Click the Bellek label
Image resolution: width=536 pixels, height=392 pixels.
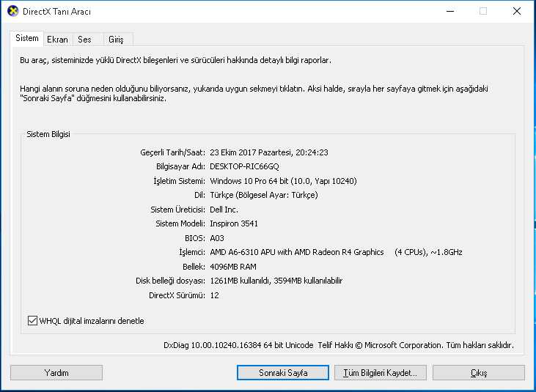(194, 267)
